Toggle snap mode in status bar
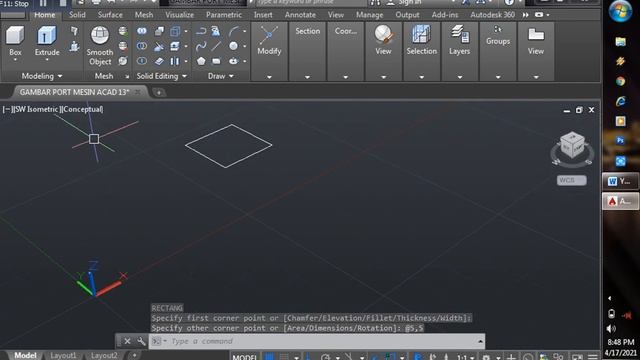Screen dimensions: 640x360 tap(284, 357)
